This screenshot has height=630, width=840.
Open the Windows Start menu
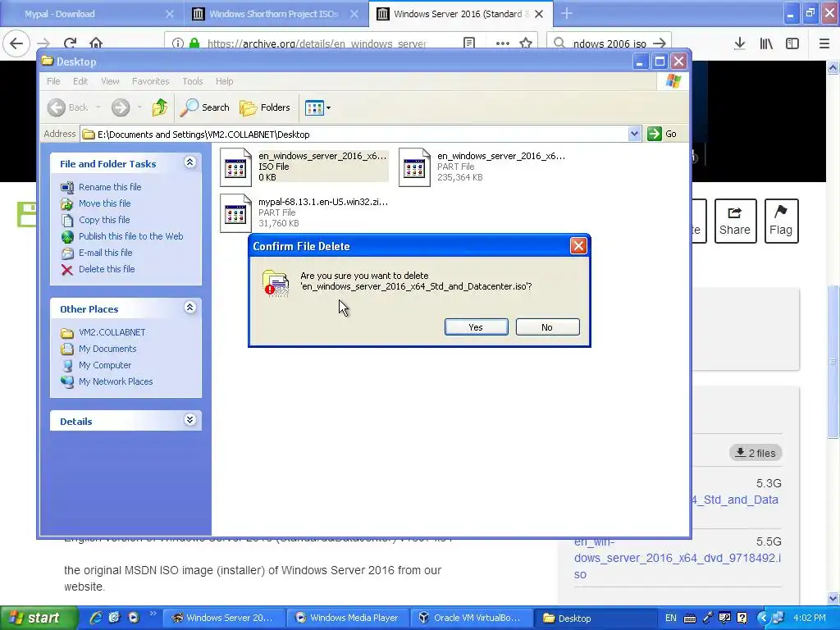[39, 618]
